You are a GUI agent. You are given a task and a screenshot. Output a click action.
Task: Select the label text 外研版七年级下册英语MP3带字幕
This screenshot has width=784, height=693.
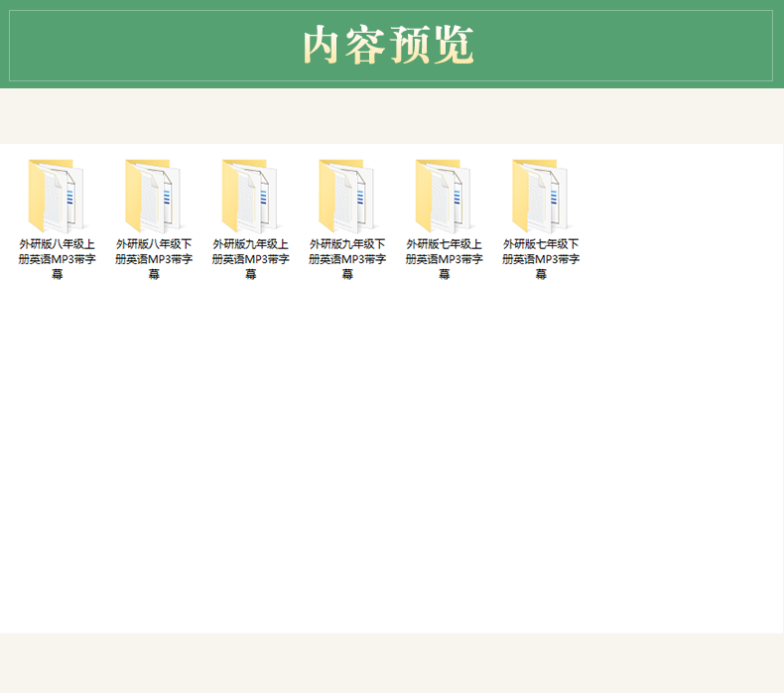coord(541,259)
